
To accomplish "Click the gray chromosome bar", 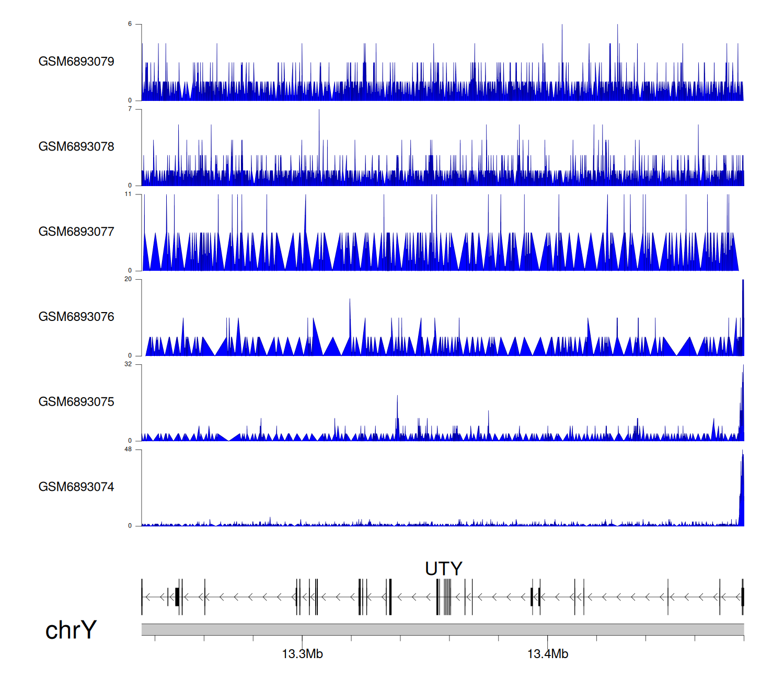I will tap(442, 629).
